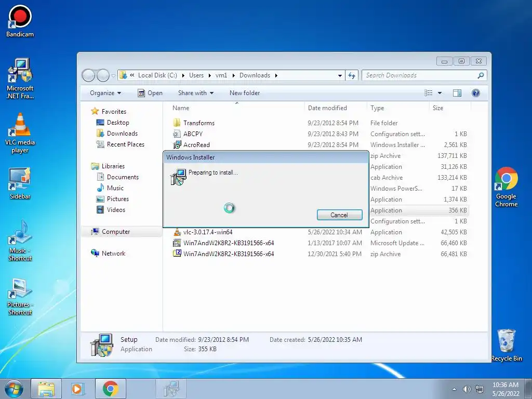Open the taskbar clock and date
The height and width of the screenshot is (399, 532).
[x=506, y=389]
